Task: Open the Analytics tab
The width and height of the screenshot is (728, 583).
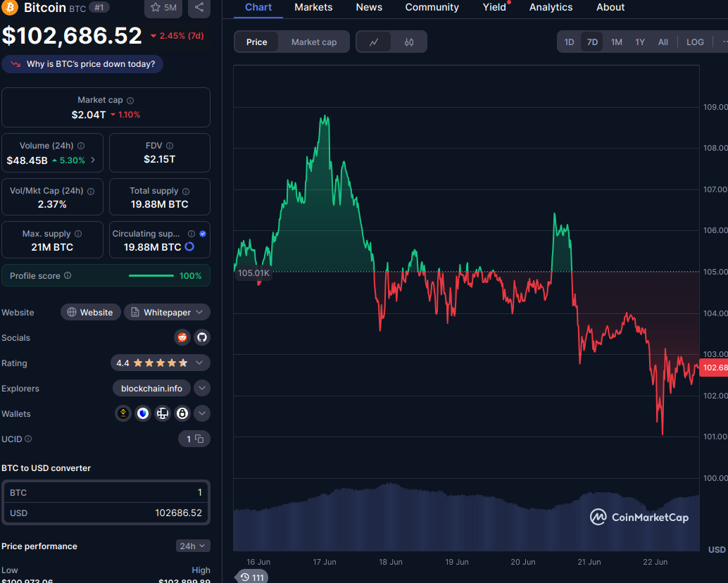Action: click(x=551, y=8)
